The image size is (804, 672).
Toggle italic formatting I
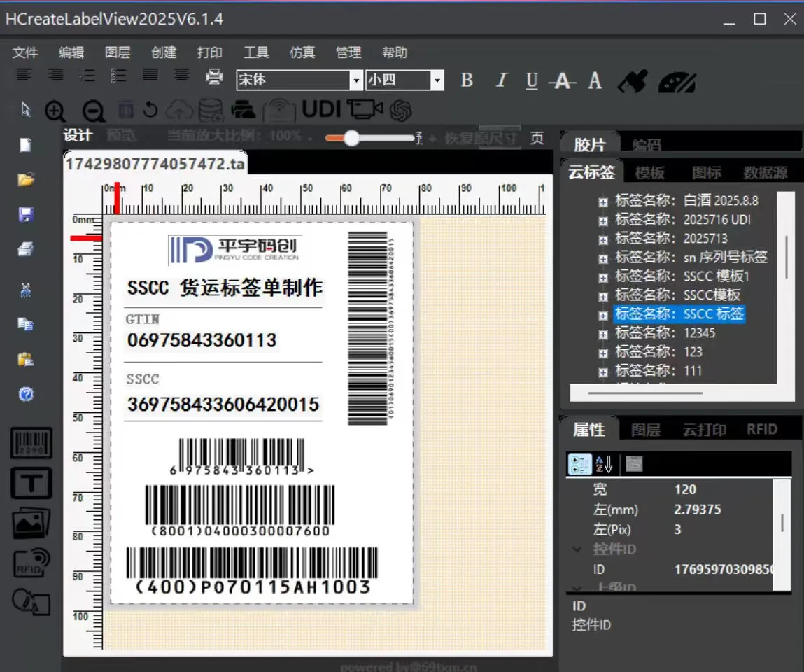click(x=501, y=80)
